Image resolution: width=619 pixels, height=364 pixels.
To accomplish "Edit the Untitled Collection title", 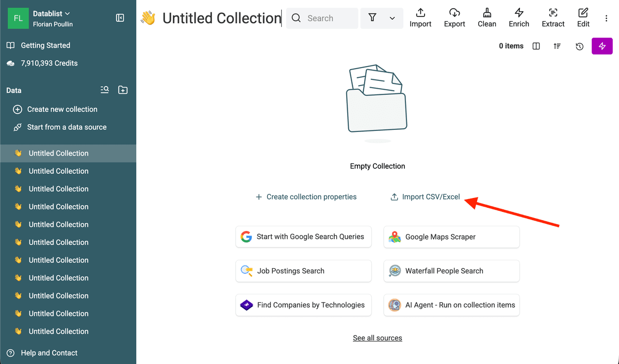I will pos(222,18).
